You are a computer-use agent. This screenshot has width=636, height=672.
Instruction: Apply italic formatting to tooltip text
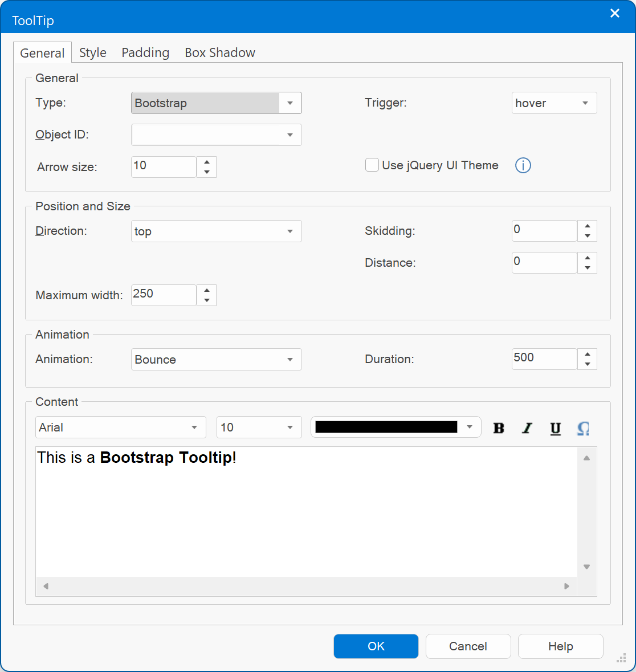point(527,427)
